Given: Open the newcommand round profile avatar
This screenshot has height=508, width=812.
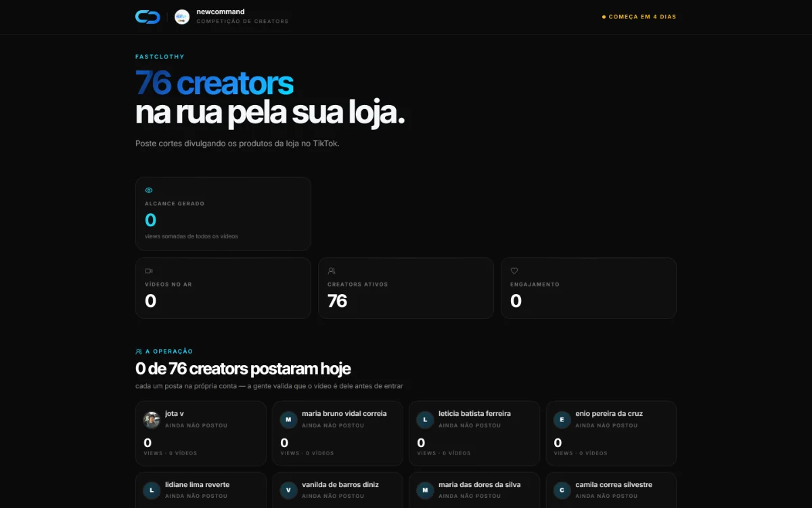Looking at the screenshot, I should click(182, 17).
